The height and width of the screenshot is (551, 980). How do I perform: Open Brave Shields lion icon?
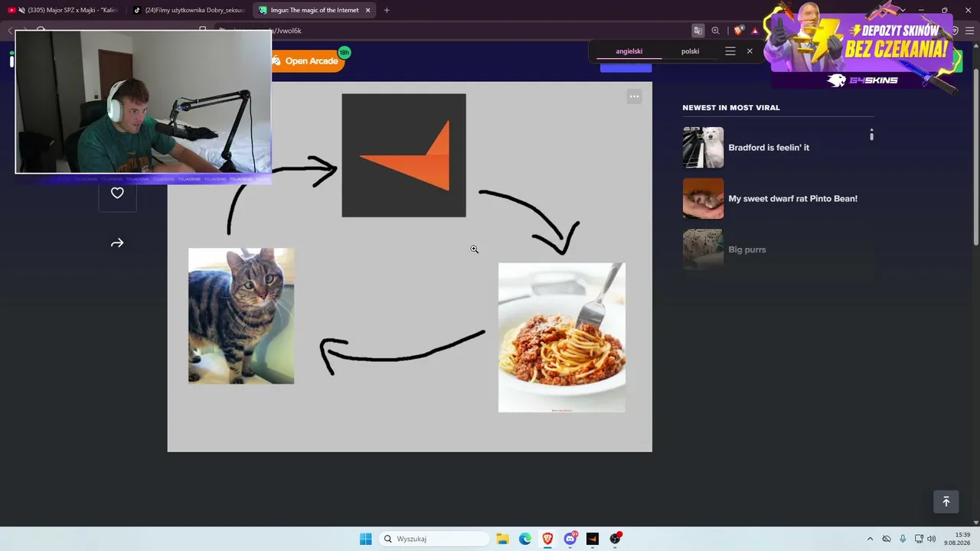click(738, 31)
